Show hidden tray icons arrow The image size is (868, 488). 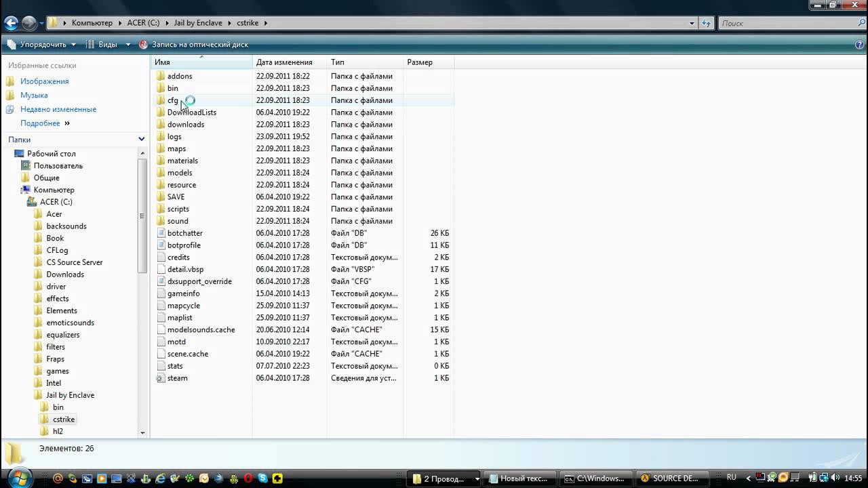coord(749,478)
